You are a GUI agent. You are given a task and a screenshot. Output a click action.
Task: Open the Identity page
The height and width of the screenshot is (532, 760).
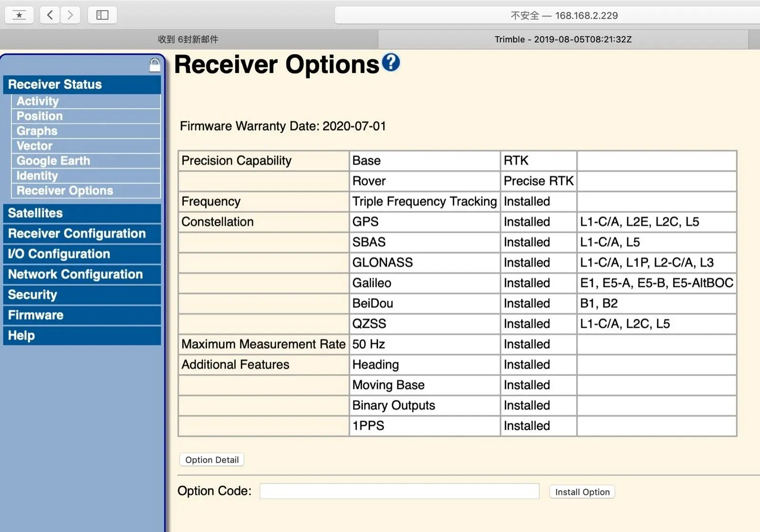pos(85,176)
